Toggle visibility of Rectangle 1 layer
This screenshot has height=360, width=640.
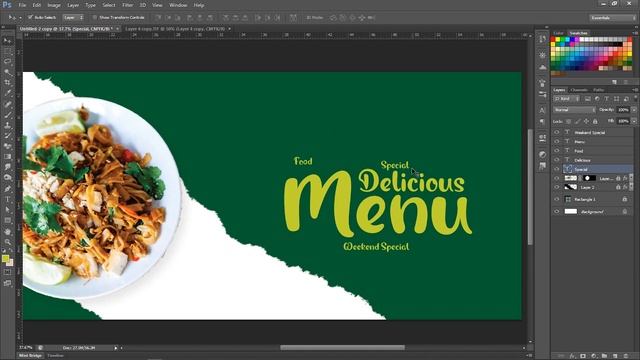(x=557, y=199)
